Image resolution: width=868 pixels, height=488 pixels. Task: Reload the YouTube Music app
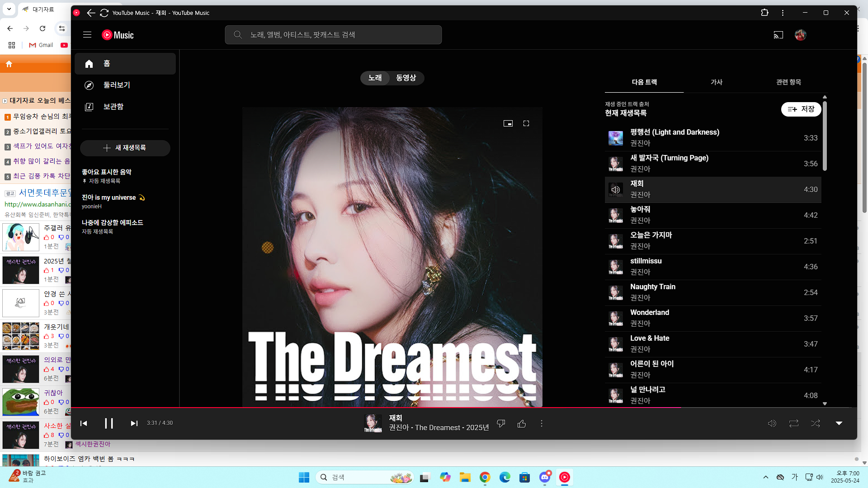[104, 13]
